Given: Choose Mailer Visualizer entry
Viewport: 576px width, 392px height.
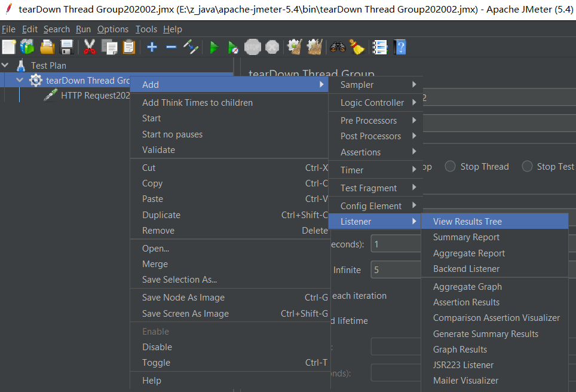Looking at the screenshot, I should (x=495, y=381).
